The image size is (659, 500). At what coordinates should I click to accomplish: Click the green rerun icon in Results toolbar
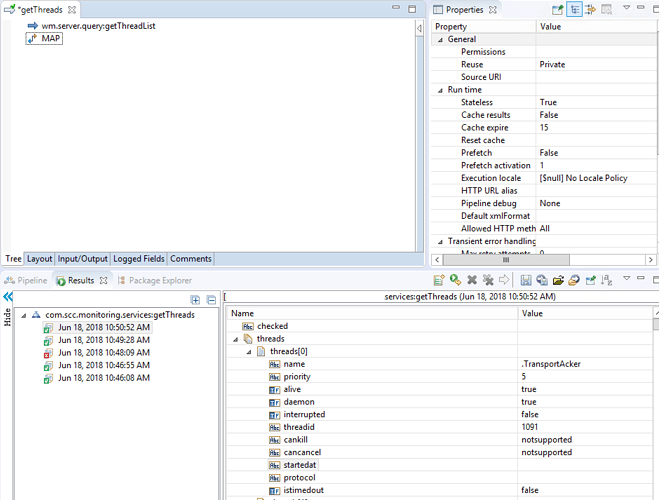click(x=455, y=280)
